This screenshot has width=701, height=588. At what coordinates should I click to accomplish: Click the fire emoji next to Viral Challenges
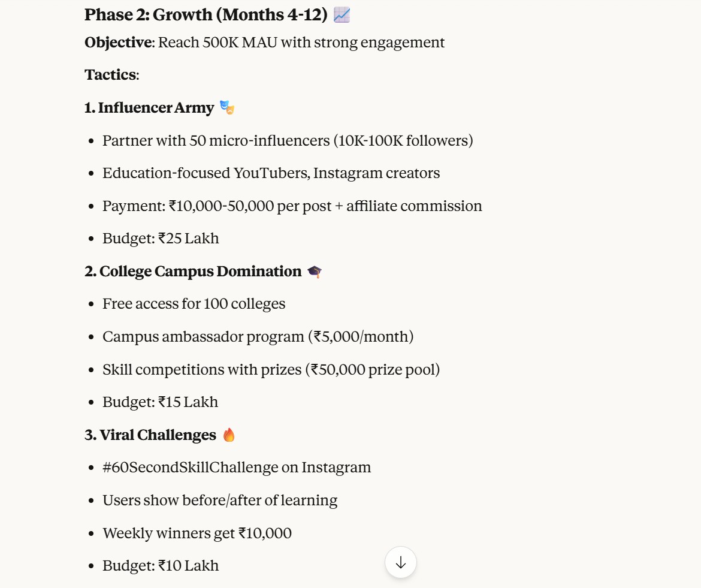[229, 435]
